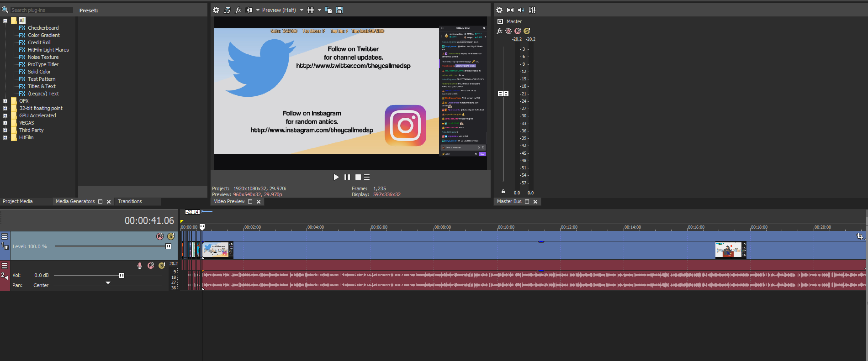Stop the video preview playback
The height and width of the screenshot is (361, 868).
(358, 177)
